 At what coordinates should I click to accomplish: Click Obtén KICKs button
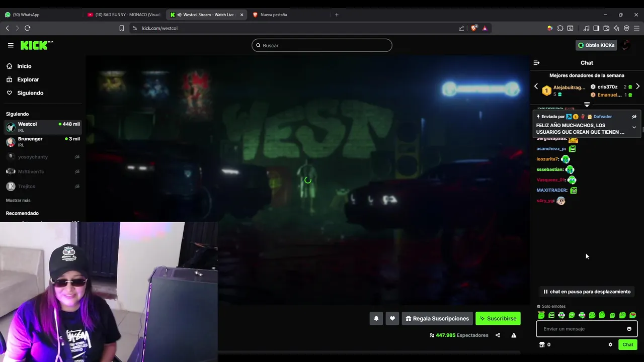596,45
